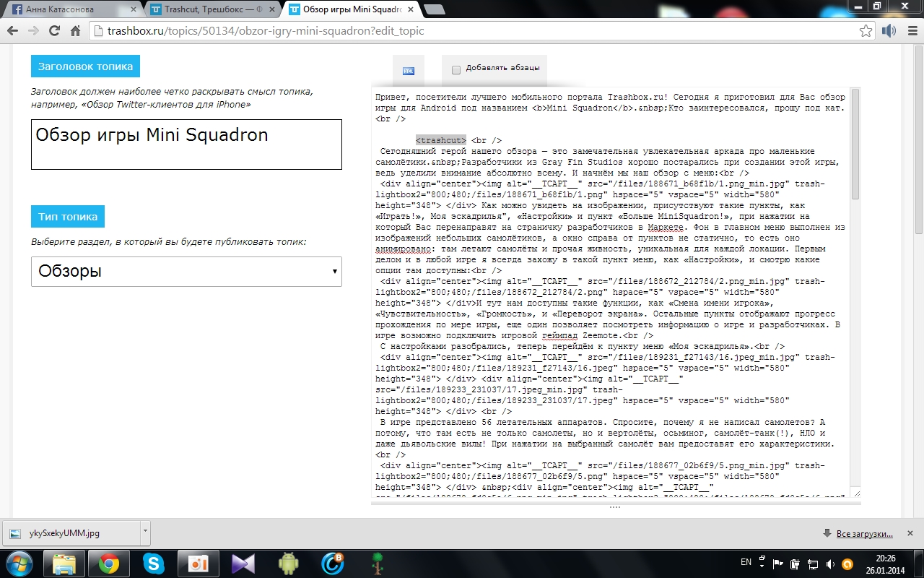The height and width of the screenshot is (578, 924).
Task: Open Visual Studio from the taskbar
Action: [x=243, y=563]
